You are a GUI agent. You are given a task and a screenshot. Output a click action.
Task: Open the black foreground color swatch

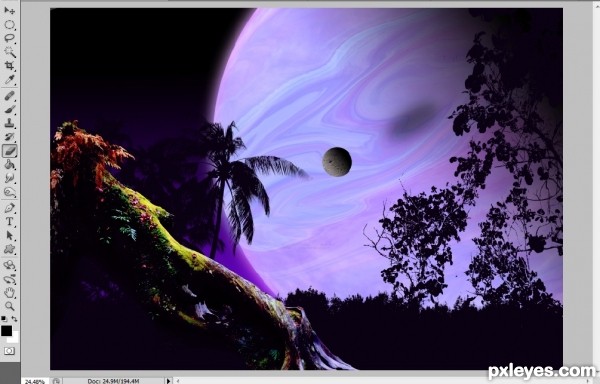pyautogui.click(x=6, y=330)
